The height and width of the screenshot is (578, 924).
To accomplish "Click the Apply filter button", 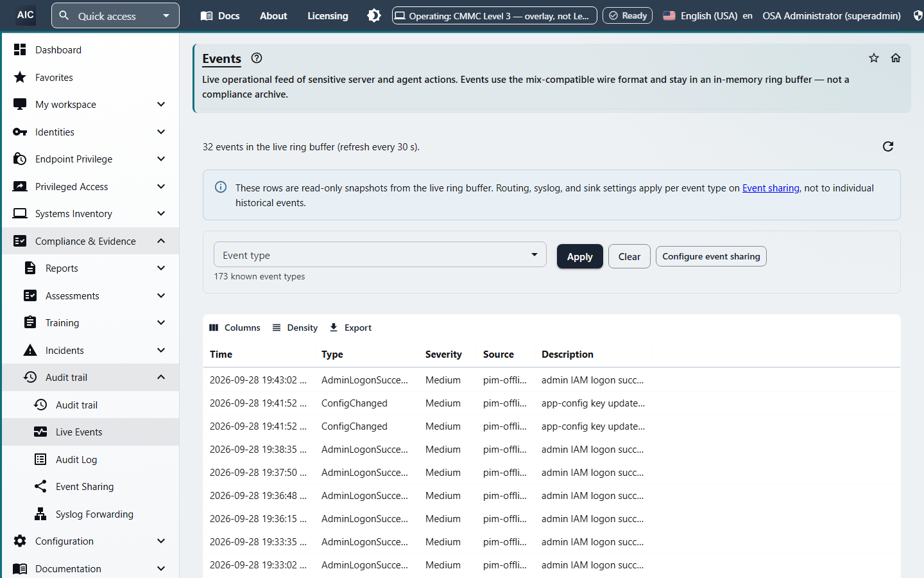I will coord(580,256).
